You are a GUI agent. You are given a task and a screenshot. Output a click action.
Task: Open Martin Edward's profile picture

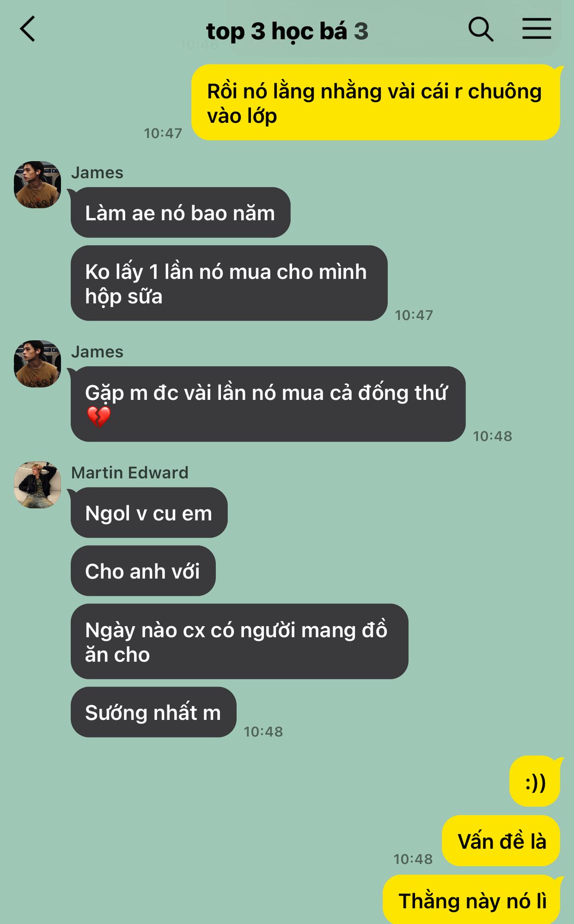[38, 485]
